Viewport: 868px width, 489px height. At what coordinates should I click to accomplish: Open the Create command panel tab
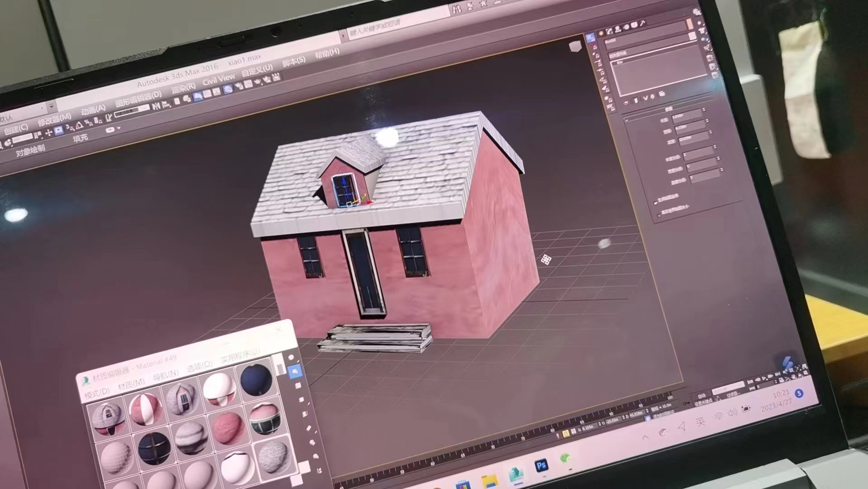click(x=601, y=34)
